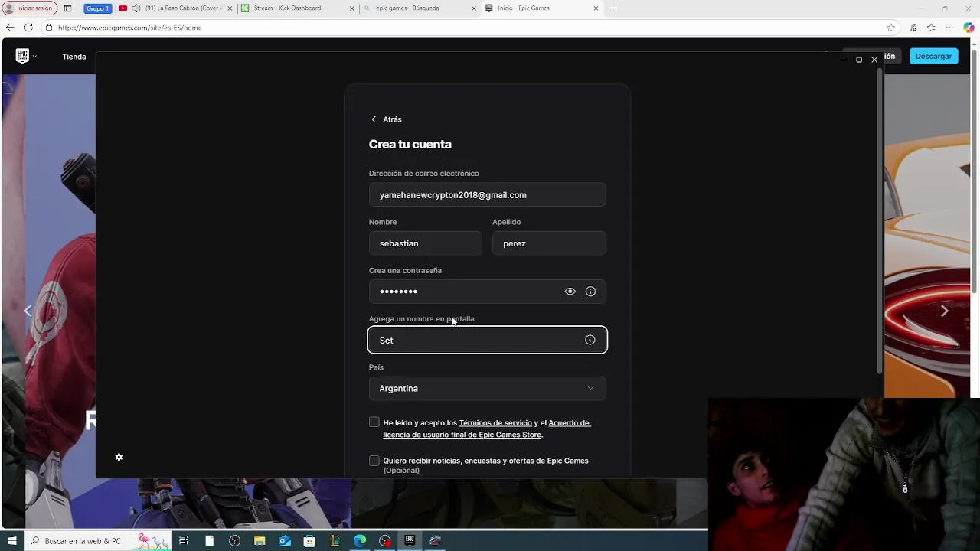The width and height of the screenshot is (980, 551).
Task: Select the Inicio - Epic Games tab
Action: point(541,8)
